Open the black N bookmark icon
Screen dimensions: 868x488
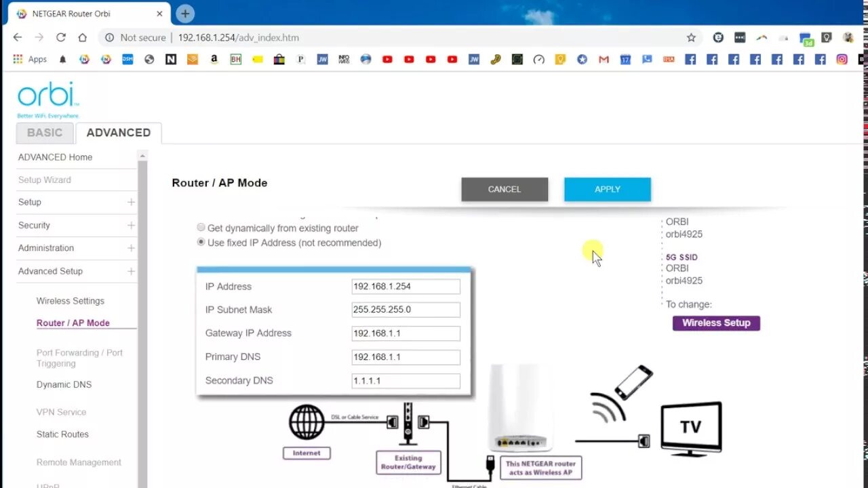click(171, 60)
